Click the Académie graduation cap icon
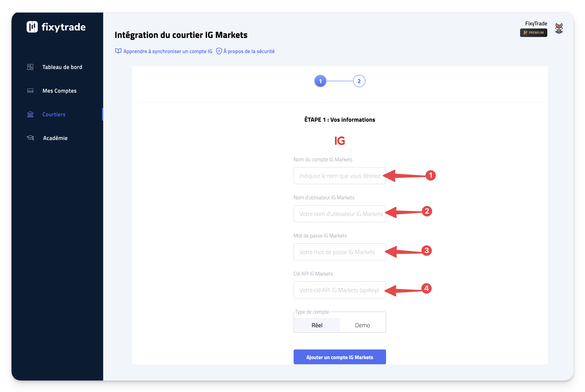Screen dimensions: 585x392 [30, 138]
